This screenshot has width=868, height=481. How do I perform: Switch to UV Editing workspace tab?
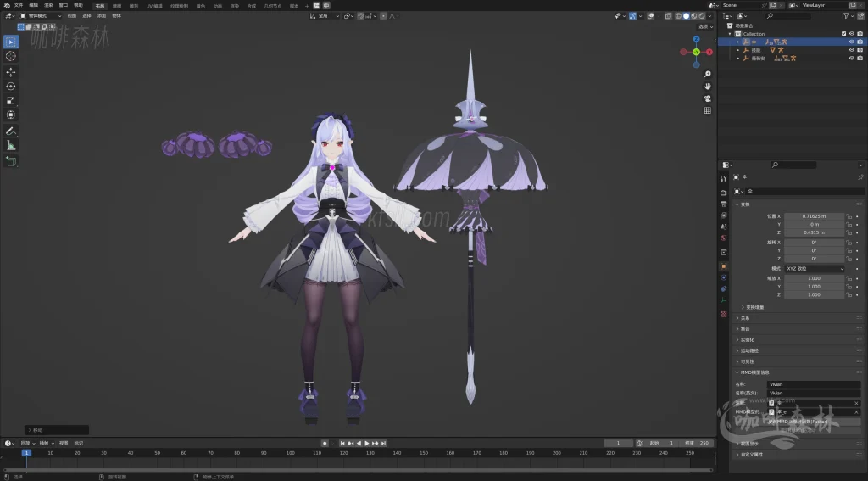(154, 6)
